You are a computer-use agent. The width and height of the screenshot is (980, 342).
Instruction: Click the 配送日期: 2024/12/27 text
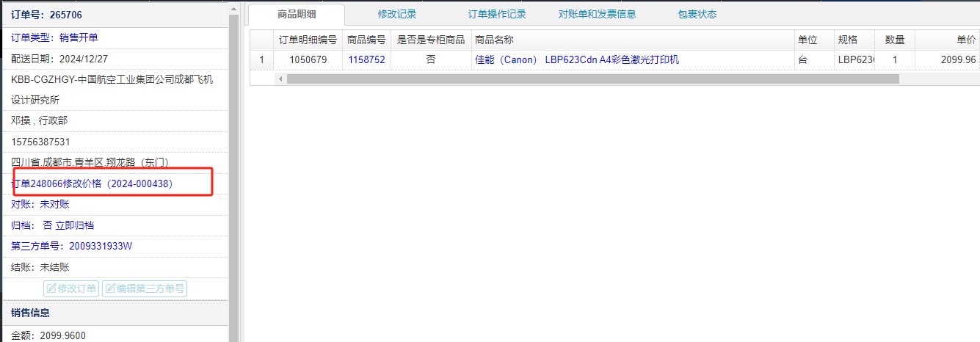pyautogui.click(x=59, y=58)
